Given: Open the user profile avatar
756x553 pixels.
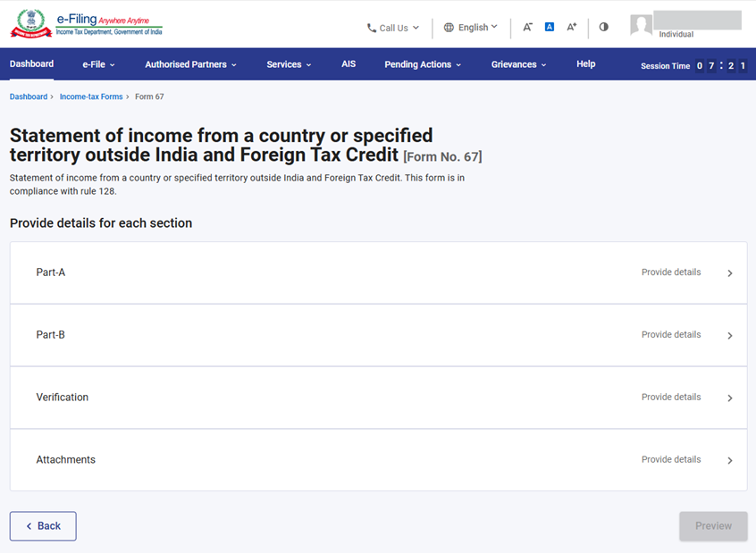Looking at the screenshot, I should (x=641, y=25).
